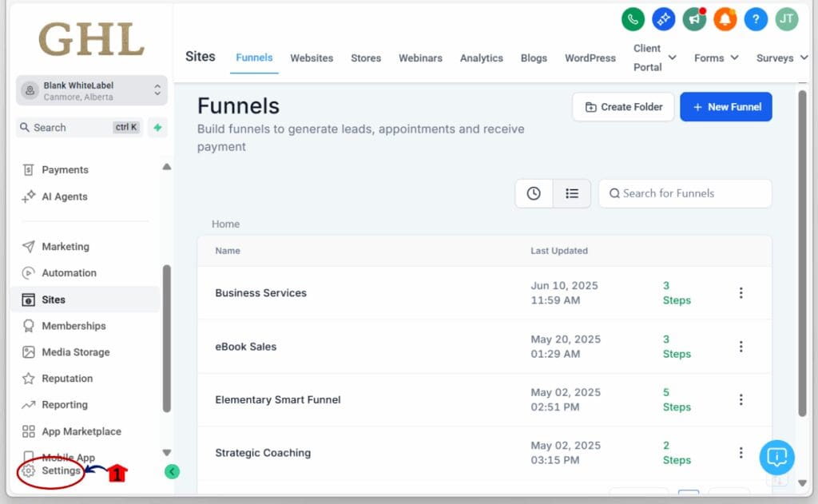Screen dimensions: 818x504
Task: Open Blank WhiteLabel account switcher
Action: click(x=92, y=90)
